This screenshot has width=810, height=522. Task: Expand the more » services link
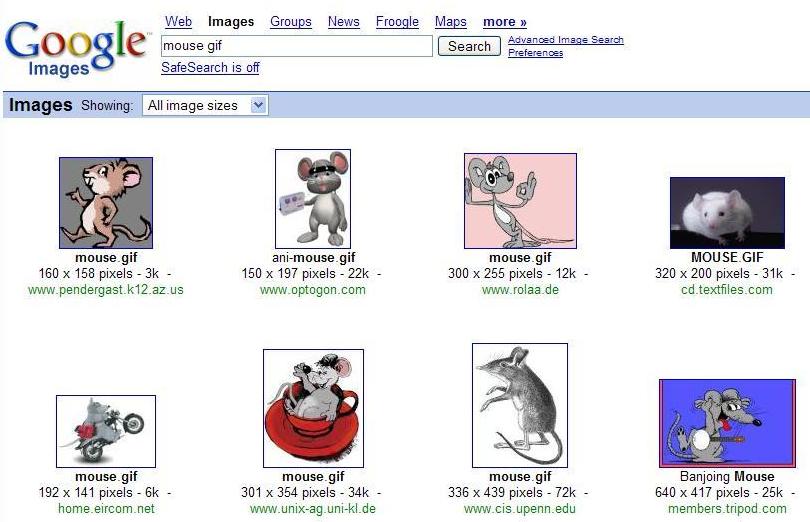[504, 21]
